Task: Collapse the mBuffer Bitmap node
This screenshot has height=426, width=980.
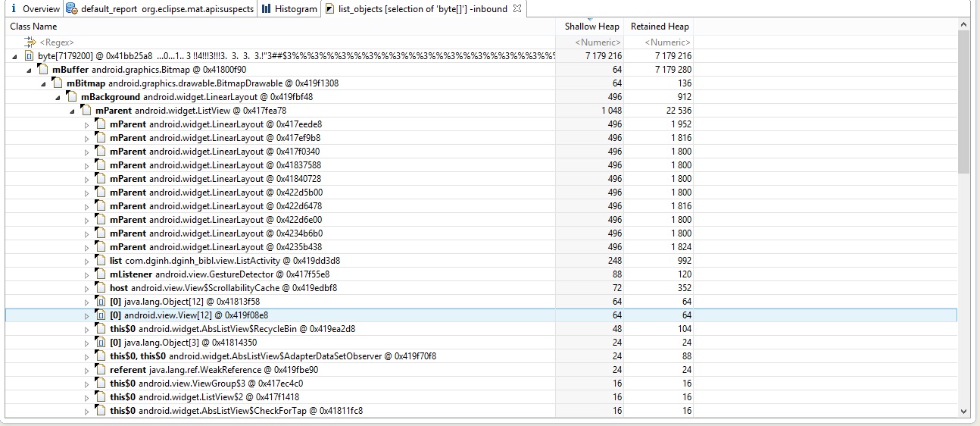Action: click(30, 70)
